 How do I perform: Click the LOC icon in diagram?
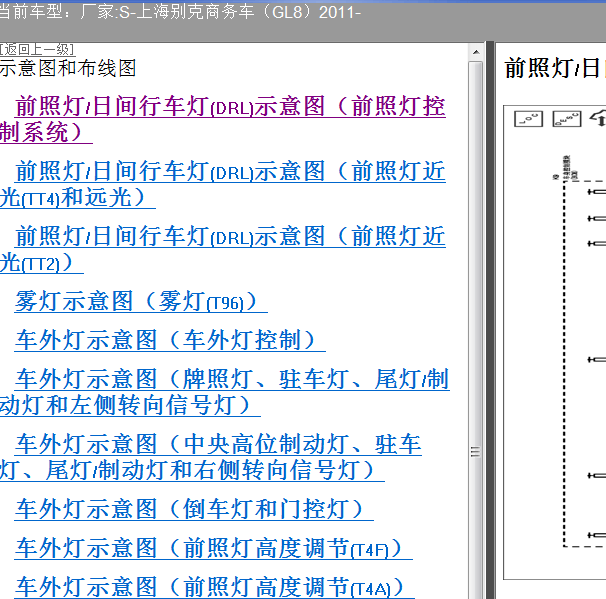[528, 119]
